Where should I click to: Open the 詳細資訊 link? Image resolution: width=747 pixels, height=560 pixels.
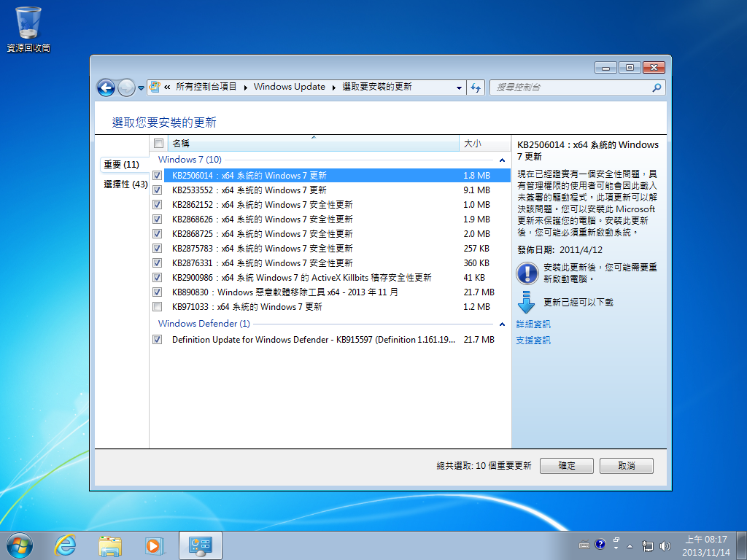pyautogui.click(x=533, y=324)
